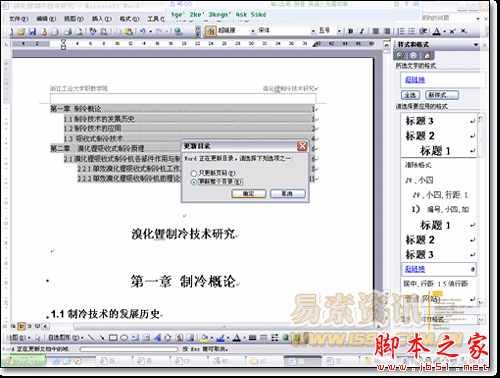
Task: Apply numbered list formatting
Action: (x=401, y=31)
